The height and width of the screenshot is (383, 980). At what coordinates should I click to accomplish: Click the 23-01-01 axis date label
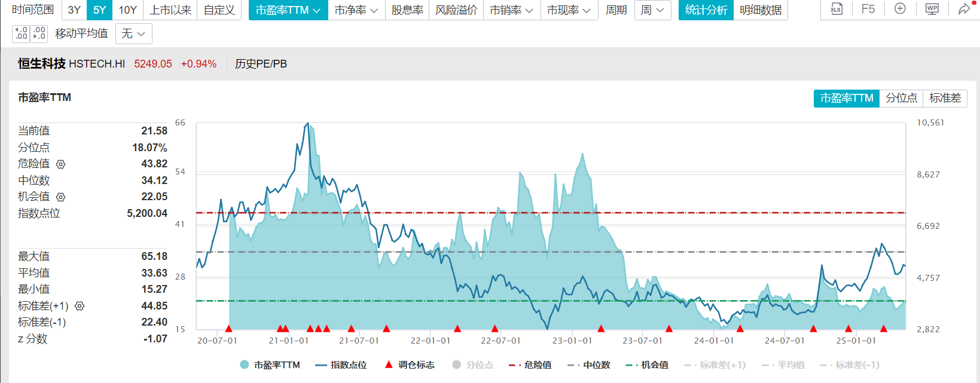tap(572, 341)
